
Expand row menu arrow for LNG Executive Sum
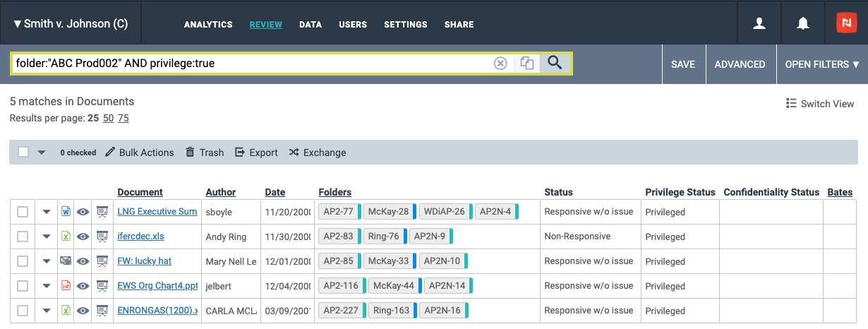point(47,212)
